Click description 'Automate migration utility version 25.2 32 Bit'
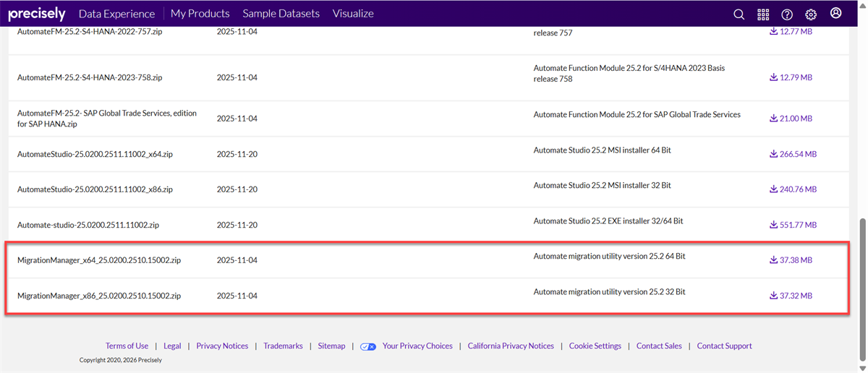Image resolution: width=868 pixels, height=373 pixels. click(x=610, y=292)
